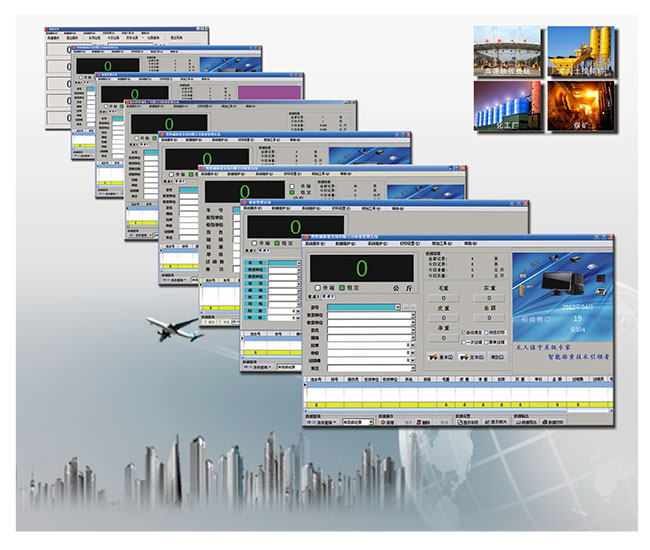Click coal mine 煤矿 thumbnail
The width and height of the screenshot is (650, 550).
581,106
